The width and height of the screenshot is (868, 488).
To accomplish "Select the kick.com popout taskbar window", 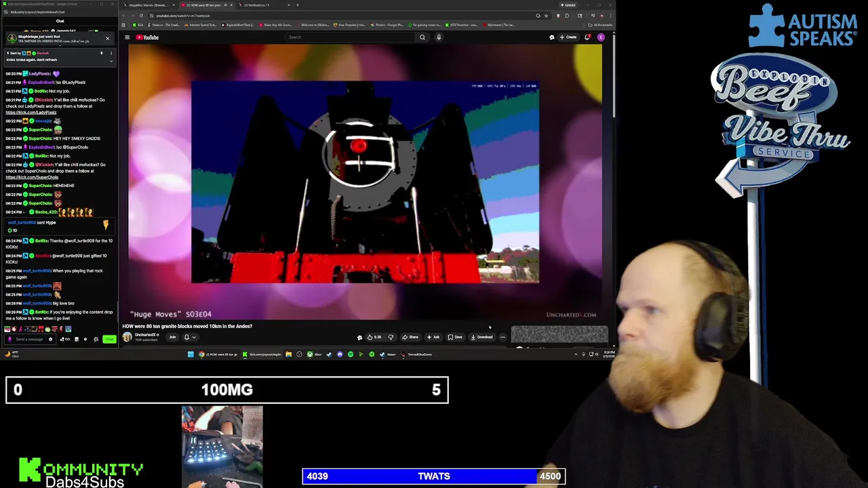I will coord(264,354).
